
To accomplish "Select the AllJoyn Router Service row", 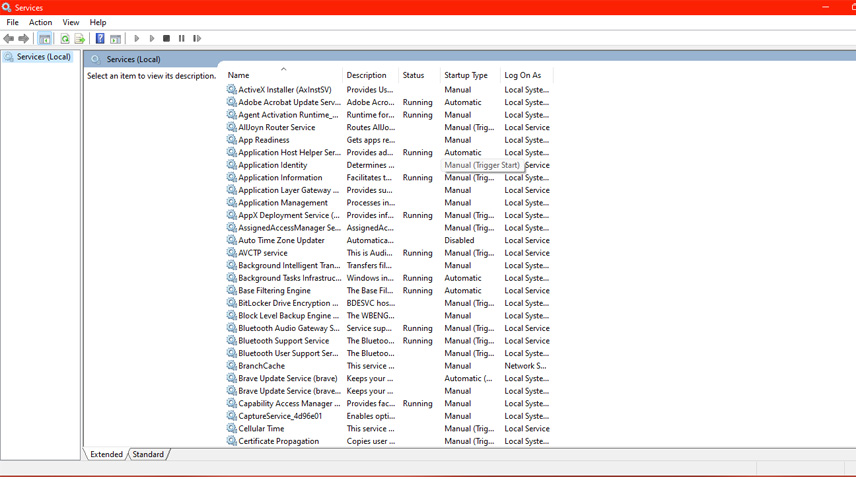I will coord(388,127).
